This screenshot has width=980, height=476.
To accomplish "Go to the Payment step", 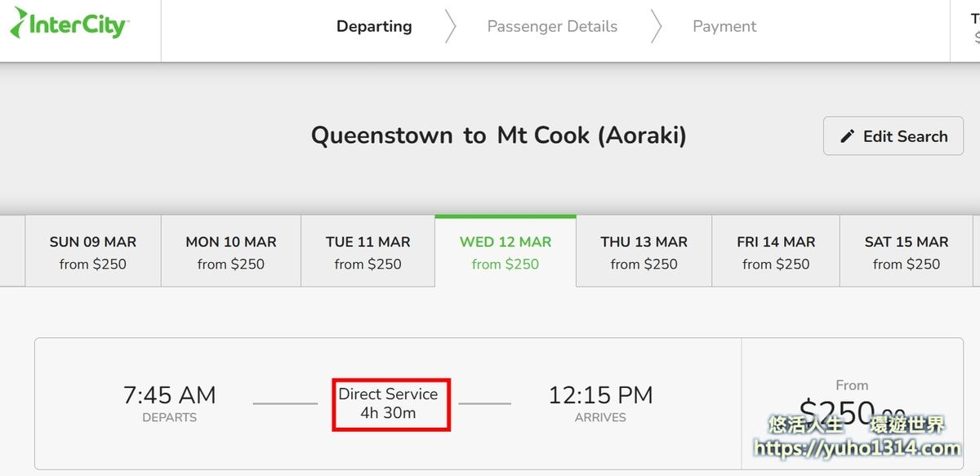I will 724,26.
